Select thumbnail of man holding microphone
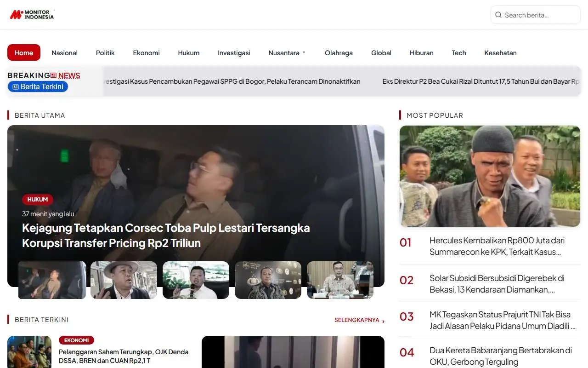Viewport: 588px width, 368px height. pyautogui.click(x=196, y=280)
